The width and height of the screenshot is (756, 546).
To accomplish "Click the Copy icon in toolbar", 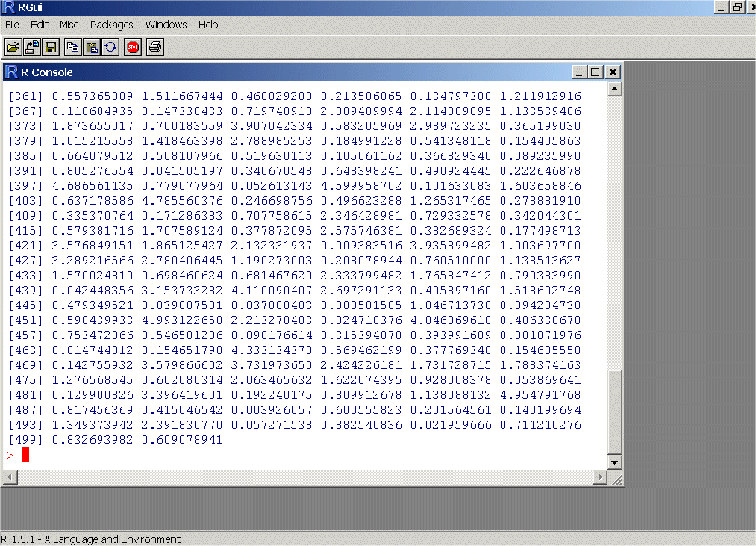I will tap(73, 47).
